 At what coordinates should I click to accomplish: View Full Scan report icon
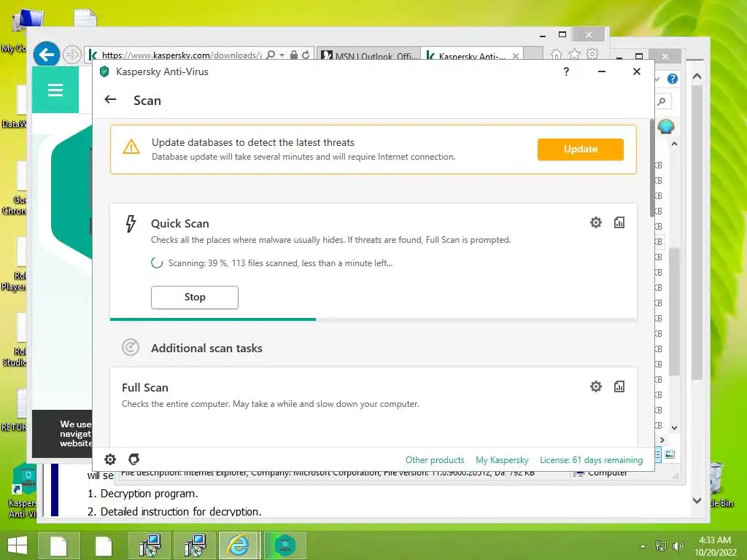[x=619, y=386]
